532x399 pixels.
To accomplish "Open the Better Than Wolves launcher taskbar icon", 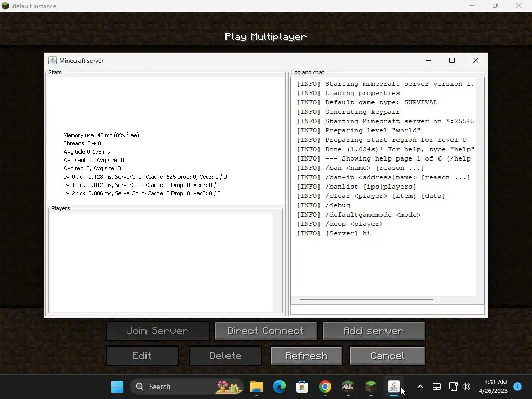I will coord(348,387).
